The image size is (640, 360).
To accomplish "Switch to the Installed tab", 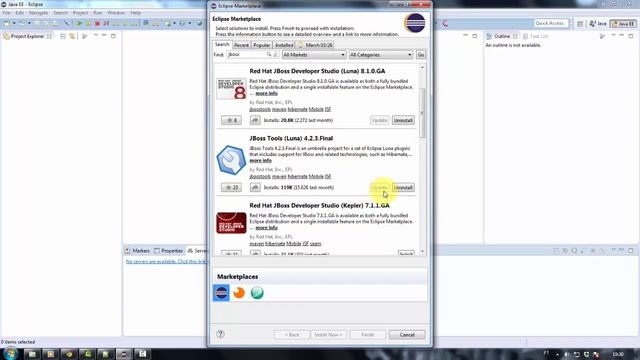I will point(284,45).
